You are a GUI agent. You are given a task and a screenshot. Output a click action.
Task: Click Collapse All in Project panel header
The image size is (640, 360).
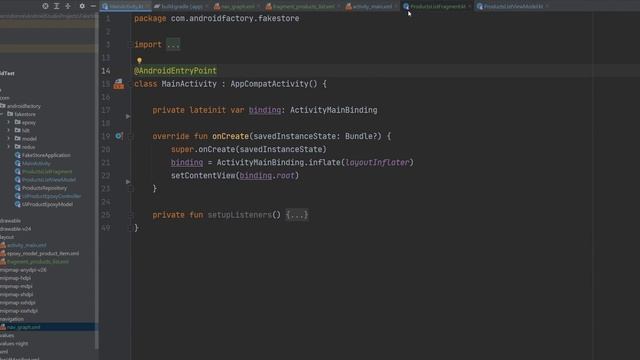(x=68, y=6)
